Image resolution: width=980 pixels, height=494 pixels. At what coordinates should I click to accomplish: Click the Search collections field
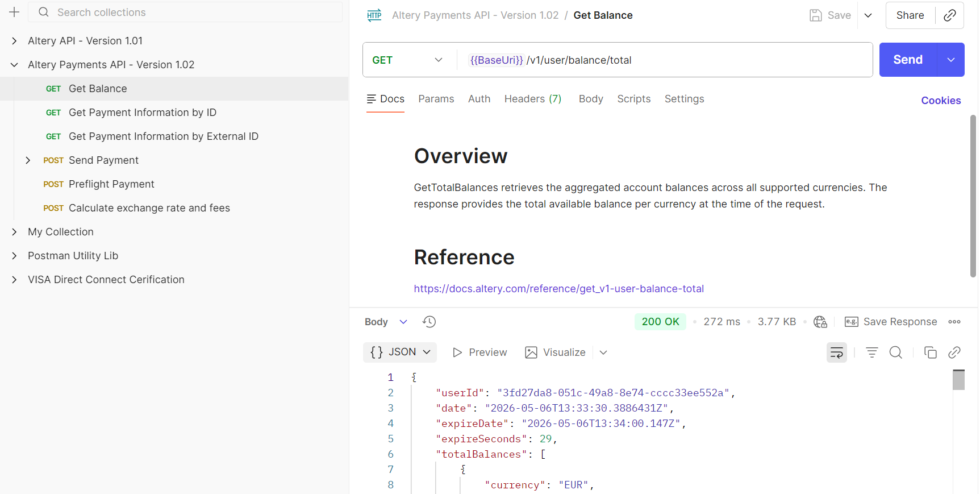[x=185, y=12]
